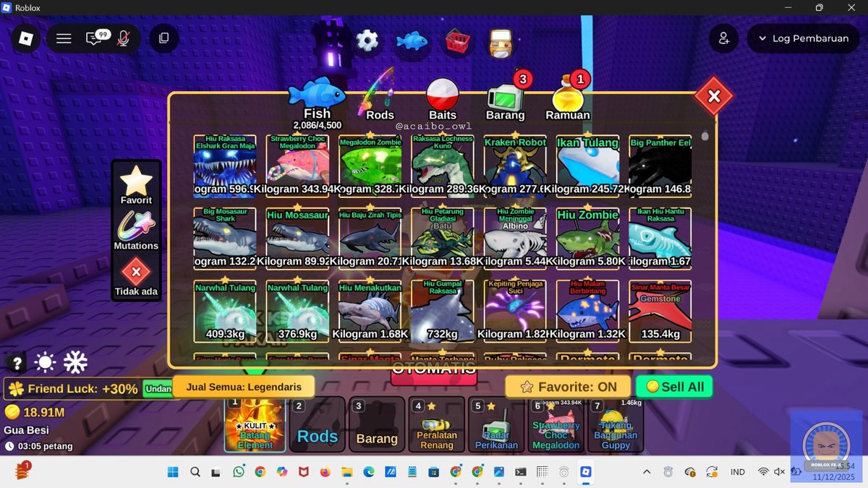Click the taskbar Search icon
Screen dimensions: 868x488
click(x=195, y=472)
